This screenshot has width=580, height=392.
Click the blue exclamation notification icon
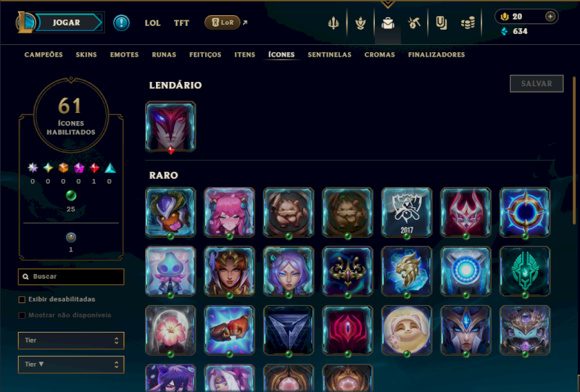click(x=121, y=22)
